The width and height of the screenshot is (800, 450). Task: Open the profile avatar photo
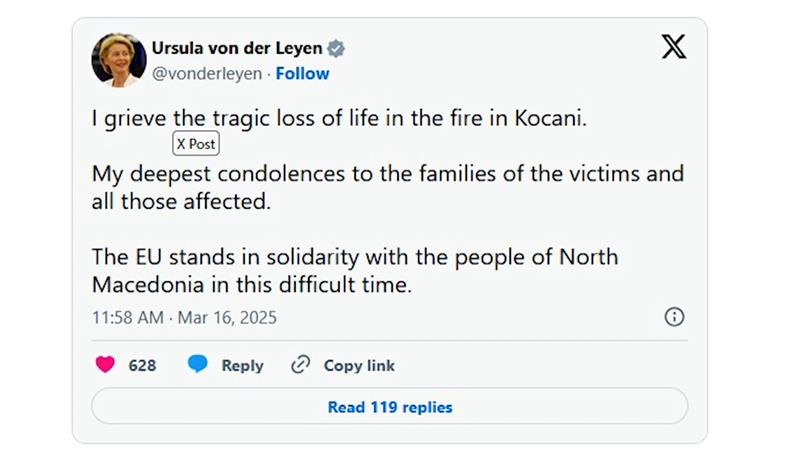coord(119,60)
